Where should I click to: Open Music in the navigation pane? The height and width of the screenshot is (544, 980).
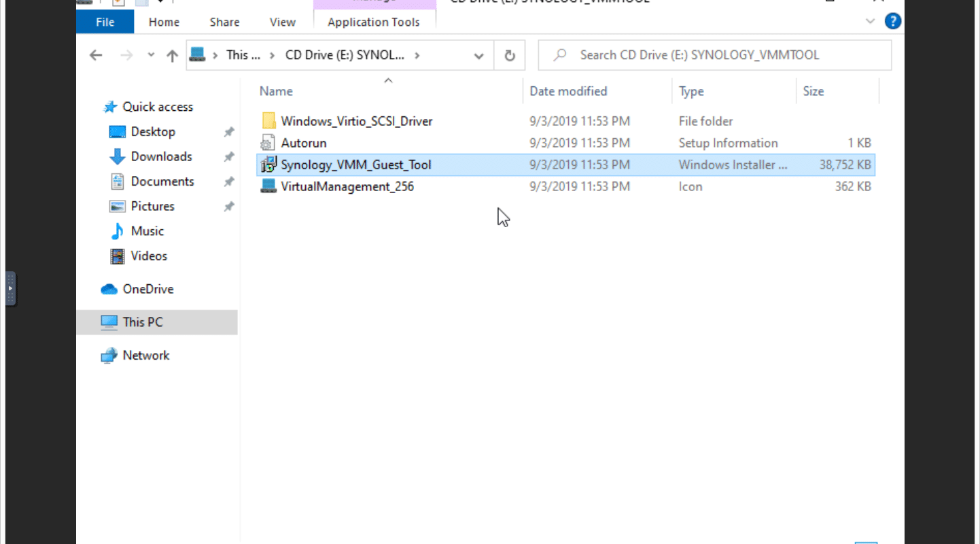[147, 231]
